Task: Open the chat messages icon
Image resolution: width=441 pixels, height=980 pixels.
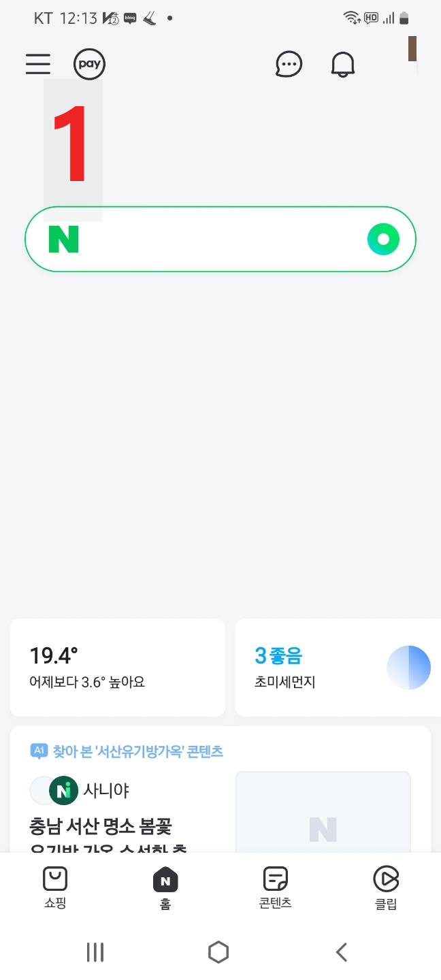Action: [x=289, y=64]
